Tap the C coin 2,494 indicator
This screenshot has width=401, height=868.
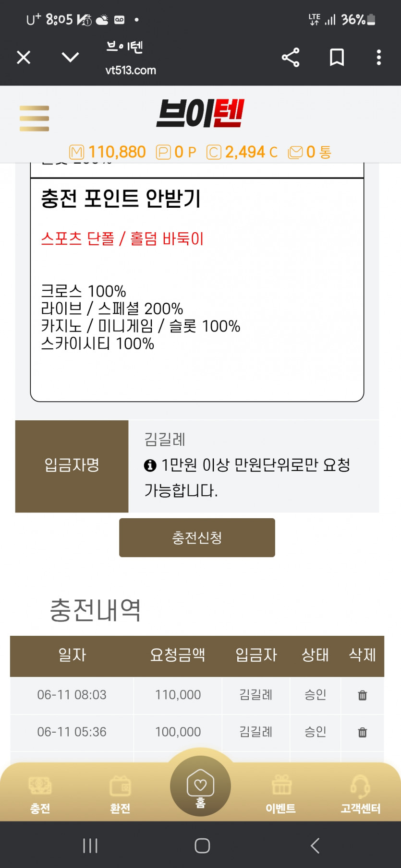coord(242,153)
